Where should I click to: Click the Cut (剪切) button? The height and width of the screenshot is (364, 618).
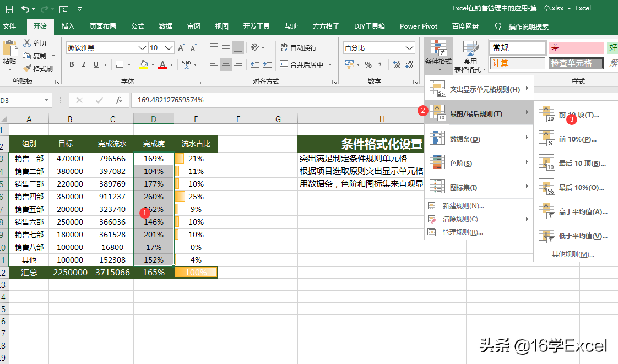[x=35, y=43]
